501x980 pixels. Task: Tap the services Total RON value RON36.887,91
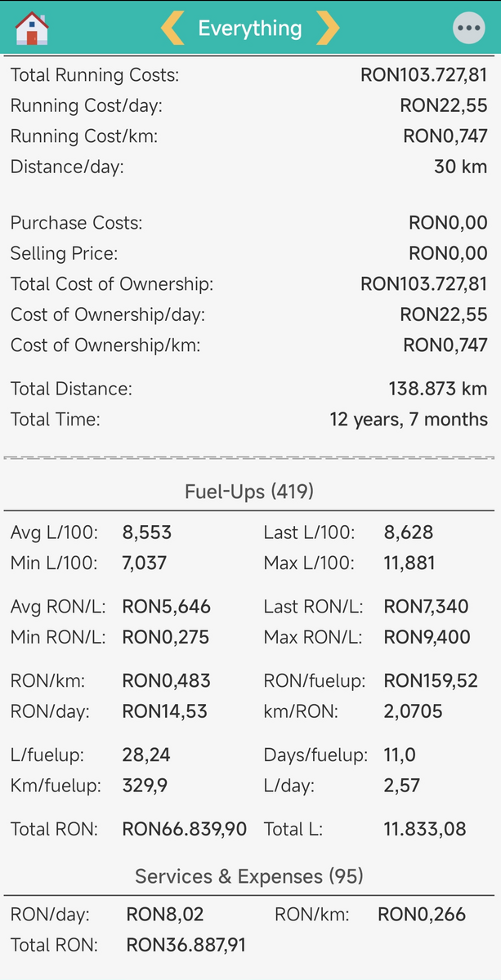click(186, 945)
